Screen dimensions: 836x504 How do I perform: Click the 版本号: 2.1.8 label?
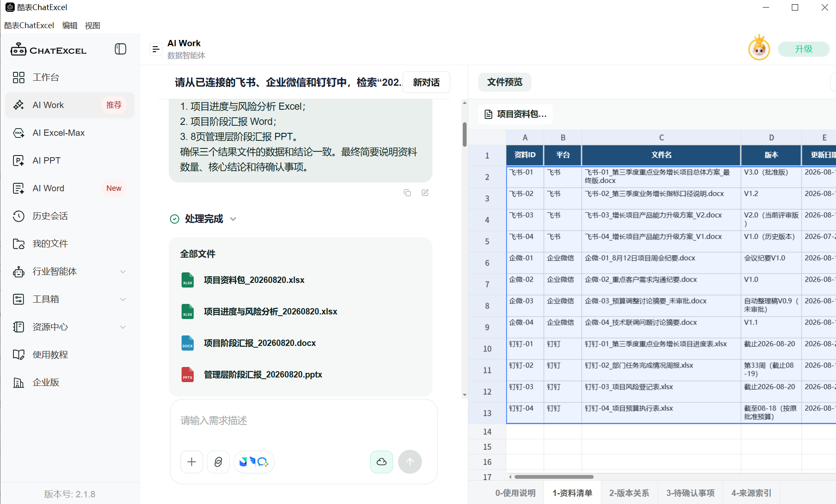click(70, 494)
